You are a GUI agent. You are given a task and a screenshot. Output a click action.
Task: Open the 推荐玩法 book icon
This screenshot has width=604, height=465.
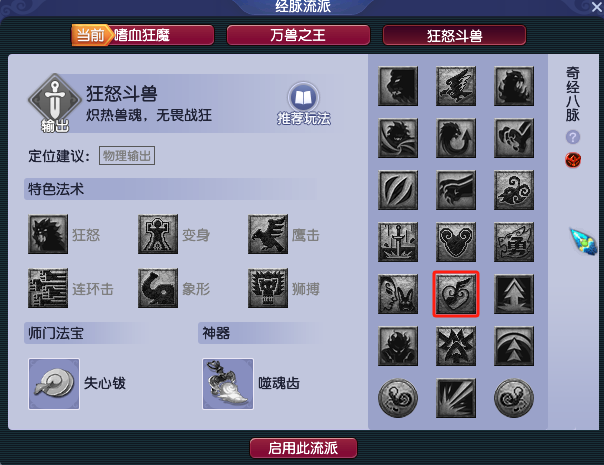(304, 98)
